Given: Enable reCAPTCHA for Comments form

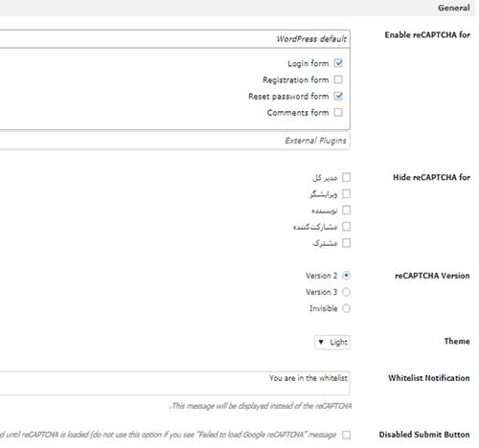Looking at the screenshot, I should [x=338, y=112].
